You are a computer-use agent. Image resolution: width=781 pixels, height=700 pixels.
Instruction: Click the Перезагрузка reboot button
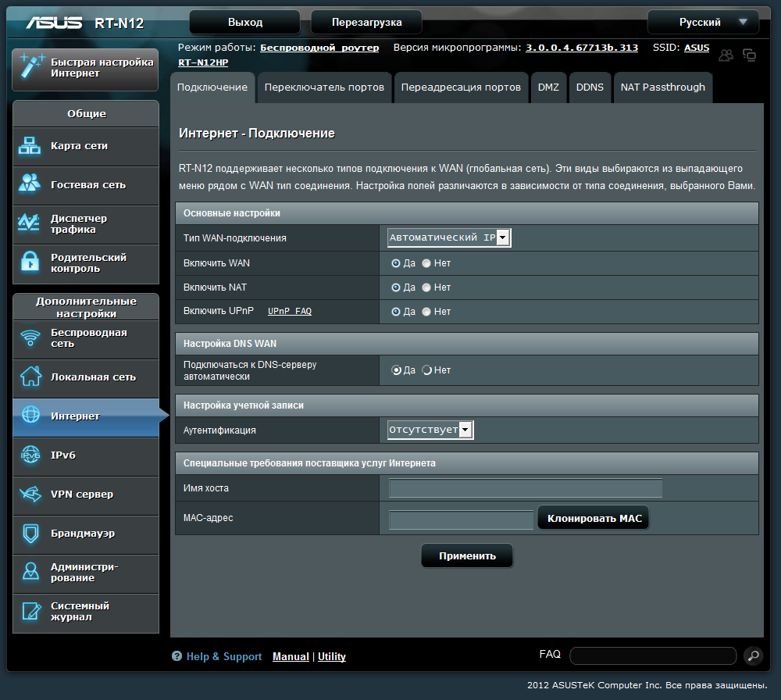[366, 23]
